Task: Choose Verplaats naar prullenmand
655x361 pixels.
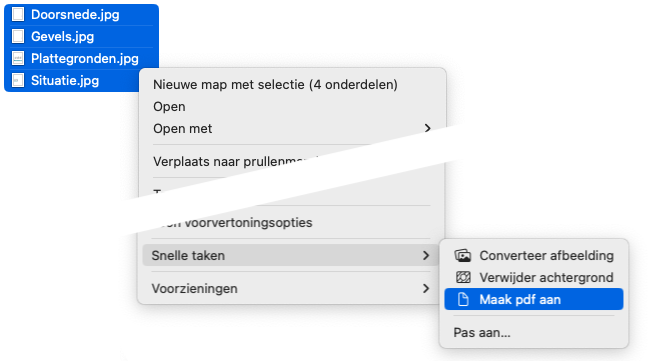Action: 235,161
